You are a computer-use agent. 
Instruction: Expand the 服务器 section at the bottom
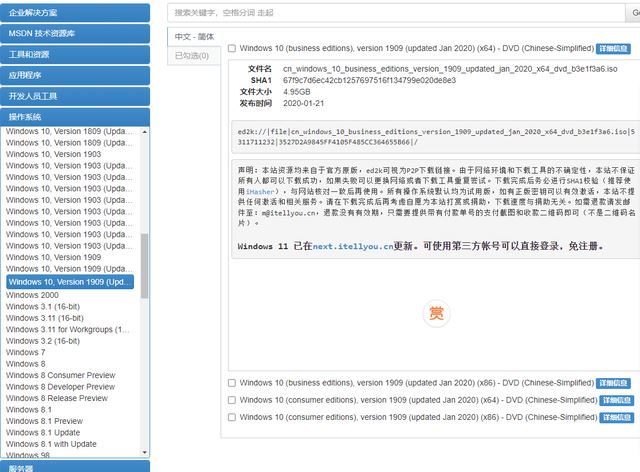coord(75,466)
